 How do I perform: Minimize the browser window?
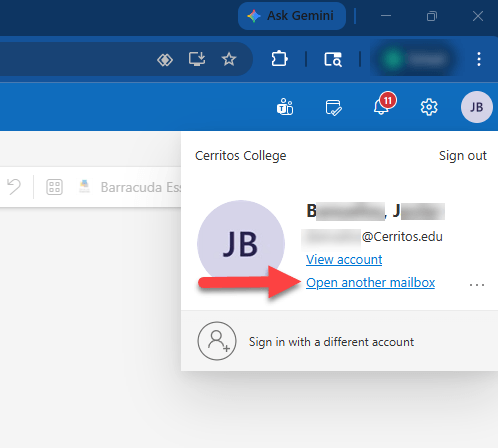(386, 16)
